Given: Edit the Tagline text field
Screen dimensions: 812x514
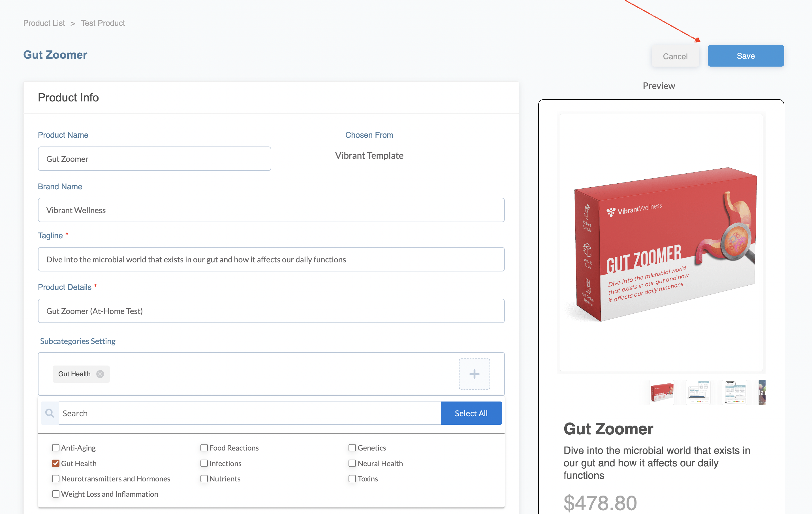Looking at the screenshot, I should (271, 259).
